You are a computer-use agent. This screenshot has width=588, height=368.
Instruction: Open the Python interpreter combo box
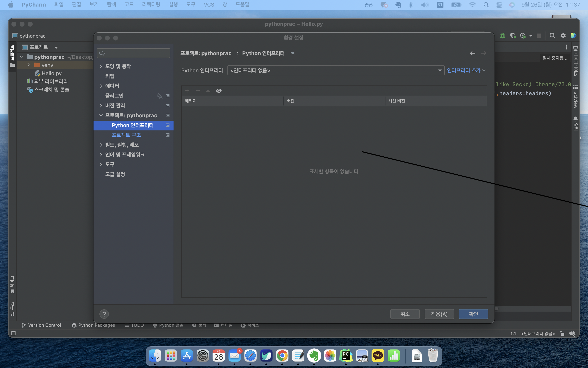[336, 70]
